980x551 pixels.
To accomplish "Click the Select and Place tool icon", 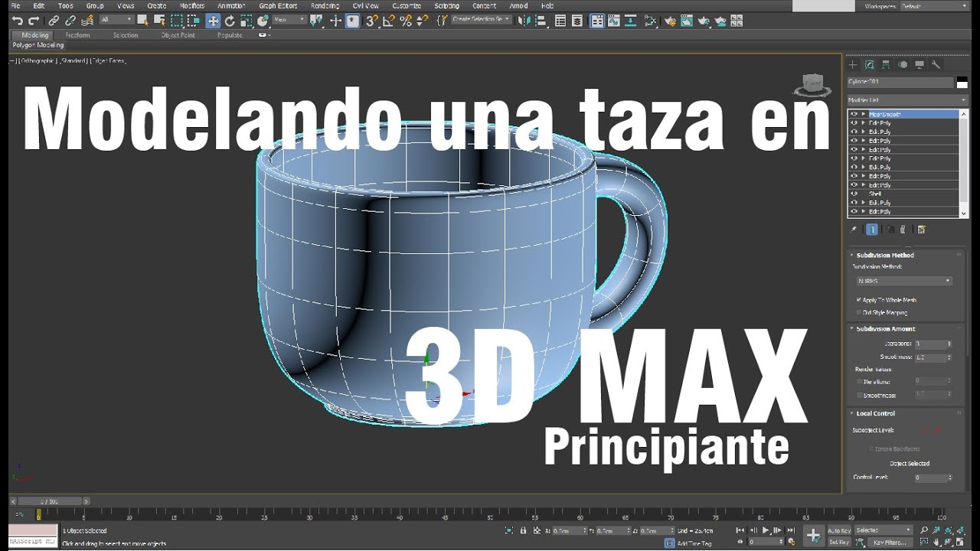I will pos(263,21).
